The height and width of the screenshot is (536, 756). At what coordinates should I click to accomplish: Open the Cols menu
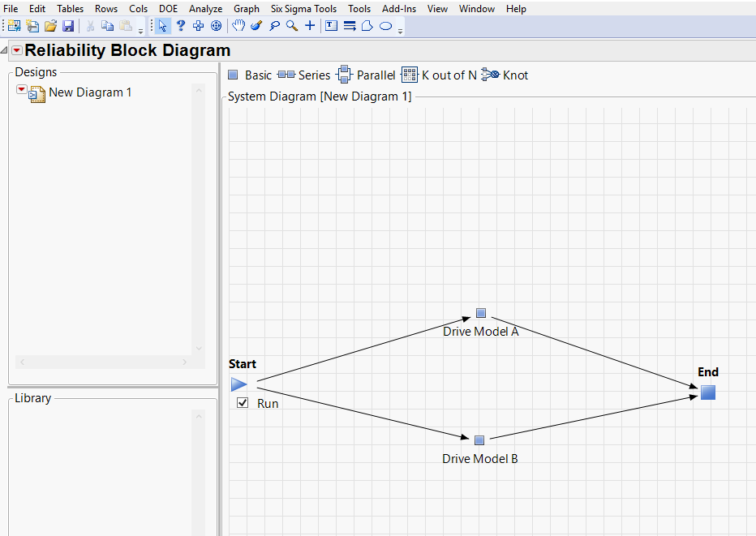pyautogui.click(x=139, y=9)
